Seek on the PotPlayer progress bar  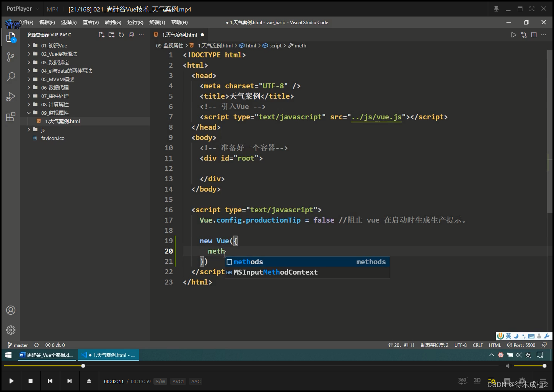(x=251, y=366)
